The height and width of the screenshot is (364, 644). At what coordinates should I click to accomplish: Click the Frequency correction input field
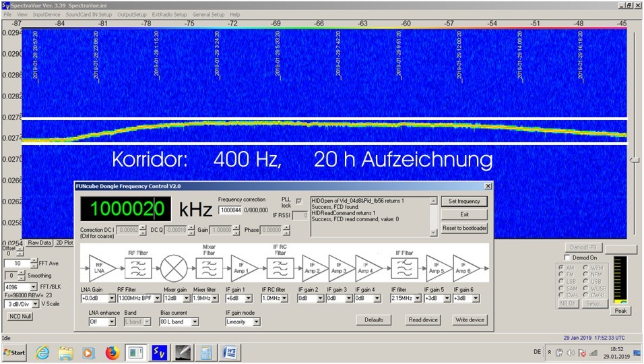coord(230,210)
